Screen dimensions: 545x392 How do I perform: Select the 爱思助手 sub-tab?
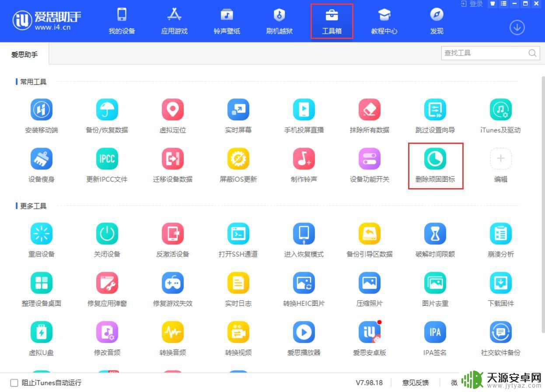24,54
